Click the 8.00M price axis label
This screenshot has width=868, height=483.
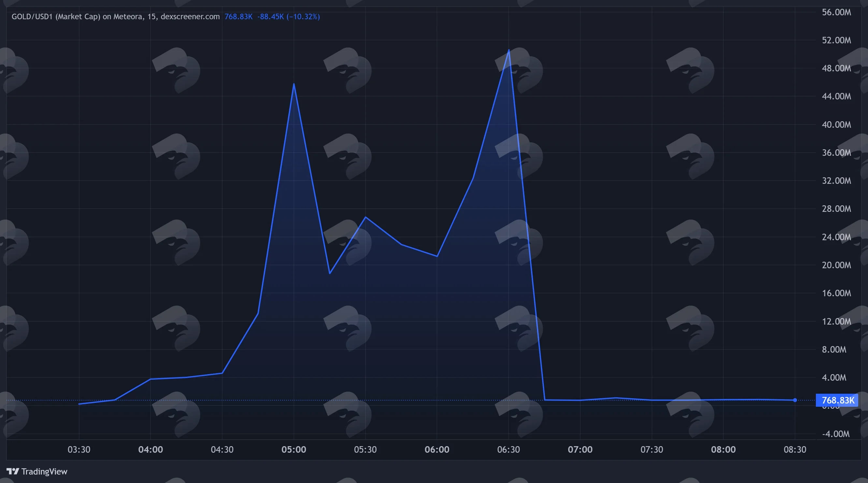click(x=834, y=349)
